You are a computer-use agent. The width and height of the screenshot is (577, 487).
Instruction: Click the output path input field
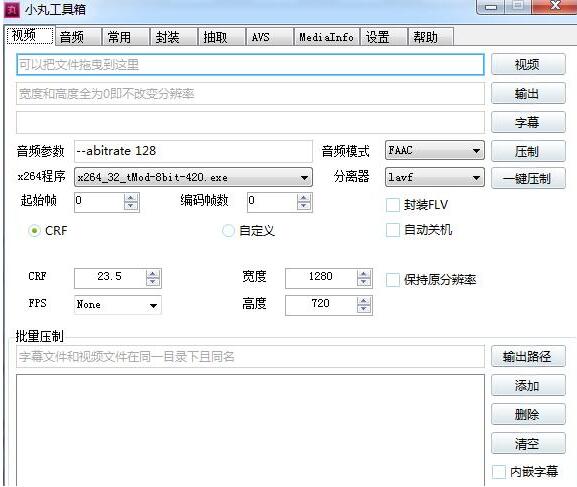click(250, 93)
